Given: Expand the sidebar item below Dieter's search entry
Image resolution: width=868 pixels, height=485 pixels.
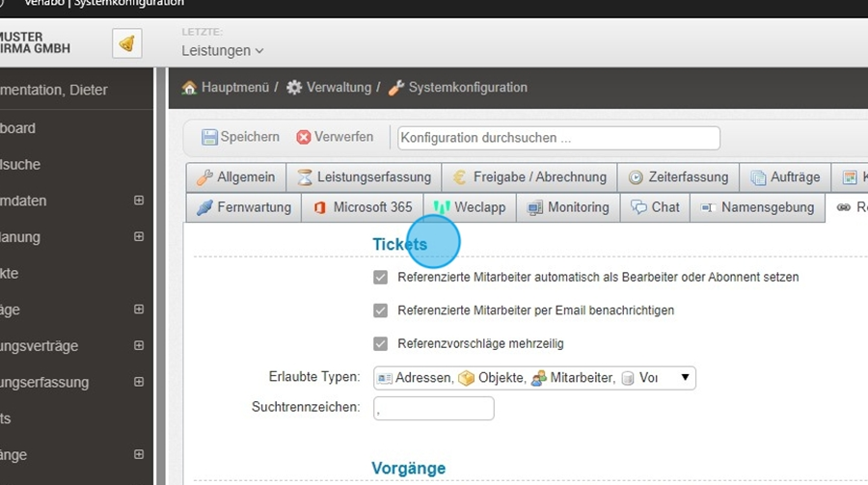Looking at the screenshot, I should [139, 201].
